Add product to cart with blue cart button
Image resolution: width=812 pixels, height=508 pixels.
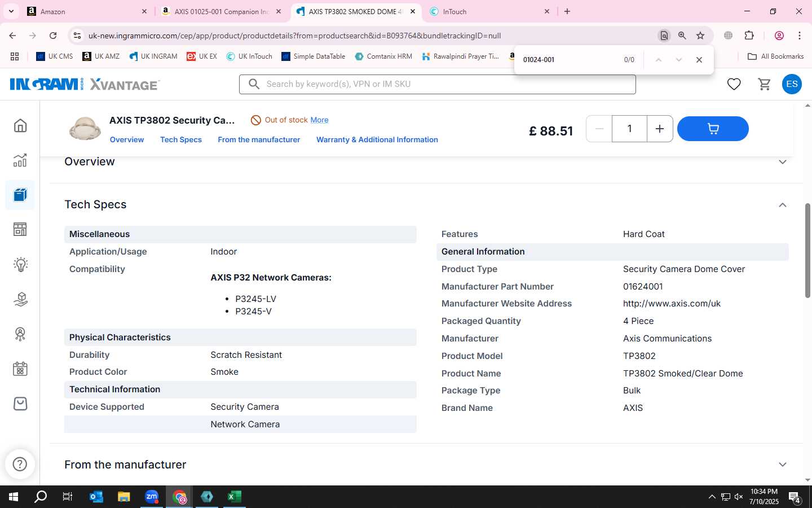pos(713,129)
